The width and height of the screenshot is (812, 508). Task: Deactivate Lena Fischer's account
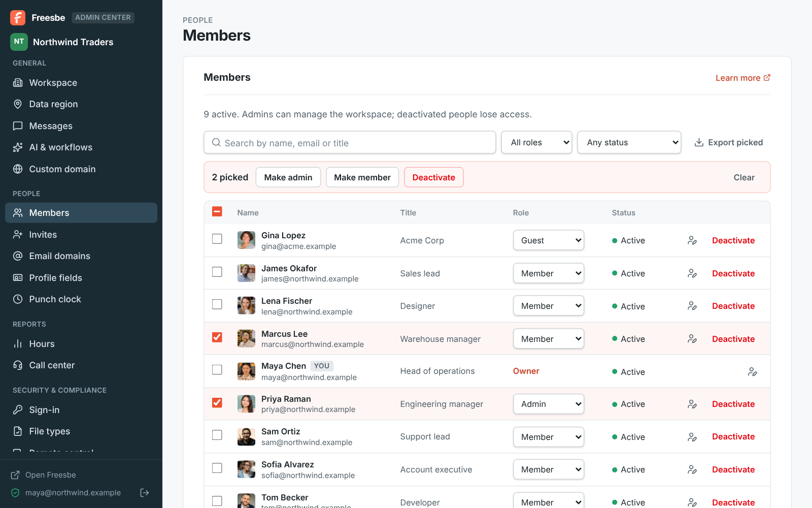point(733,306)
